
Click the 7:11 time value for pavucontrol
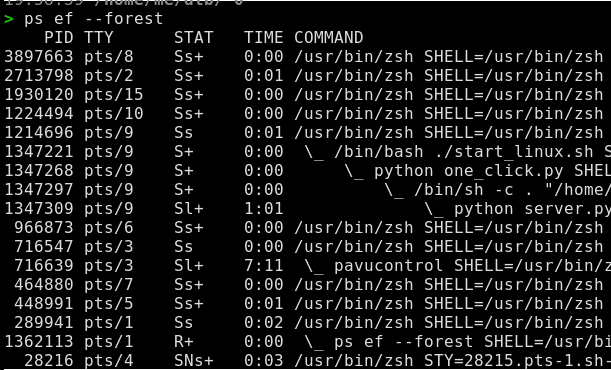tap(263, 266)
